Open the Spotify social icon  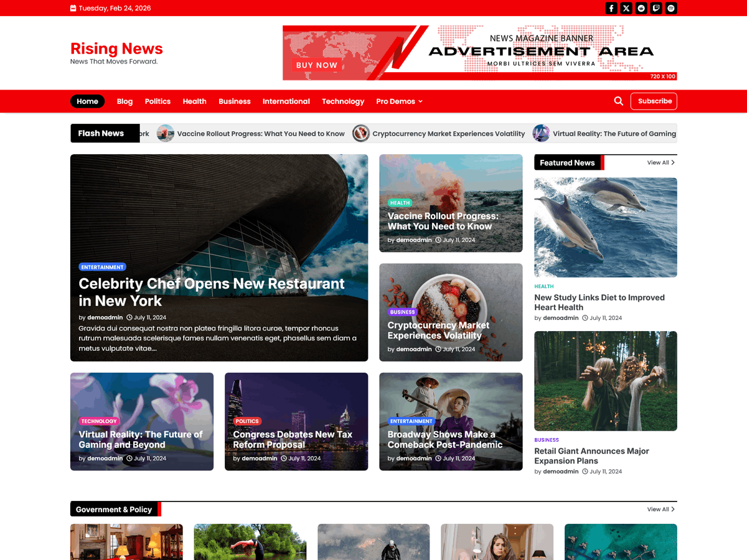[670, 8]
